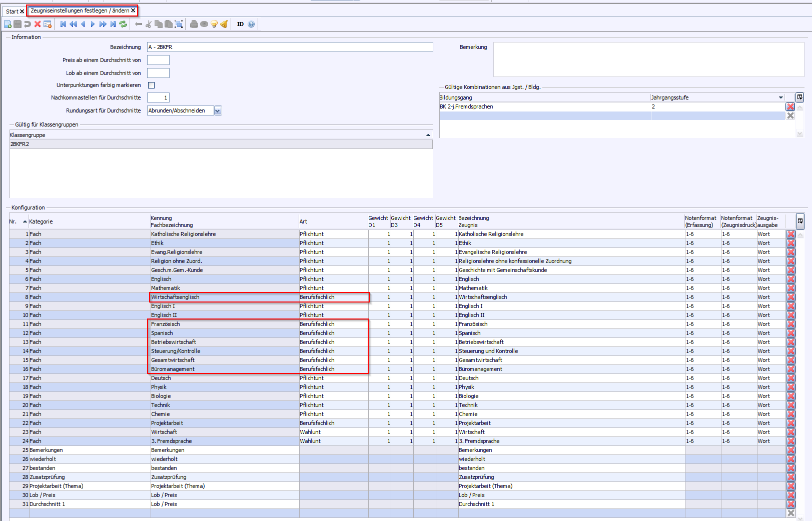812x521 pixels.
Task: Delete the Mathematik row with red X
Action: pos(790,288)
